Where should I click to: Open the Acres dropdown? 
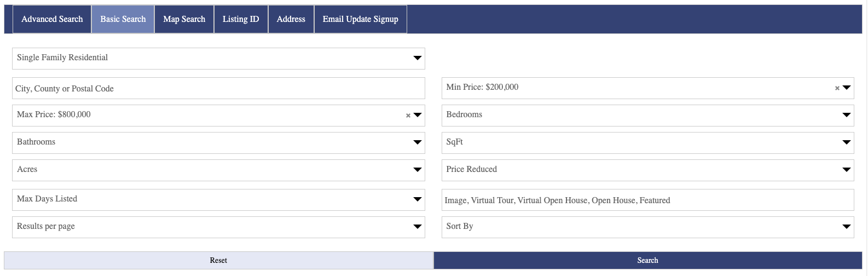click(x=218, y=170)
